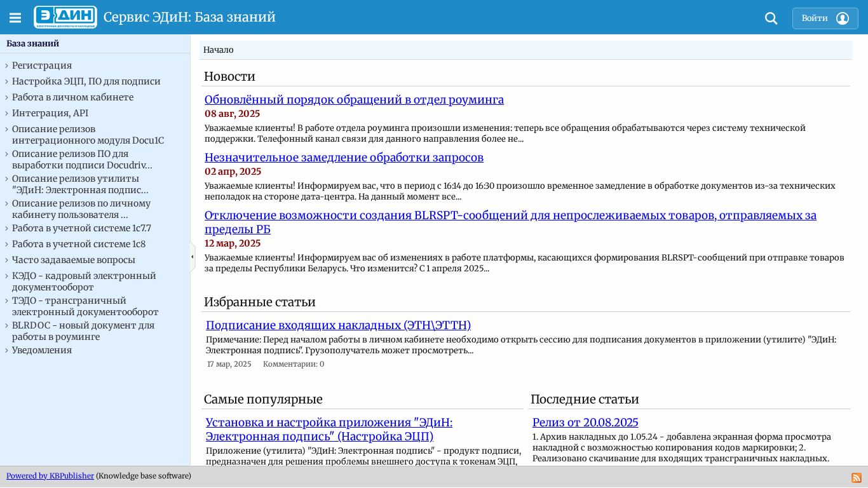The width and height of the screenshot is (868, 488).
Task: Open the RSS feed icon
Action: click(x=857, y=478)
